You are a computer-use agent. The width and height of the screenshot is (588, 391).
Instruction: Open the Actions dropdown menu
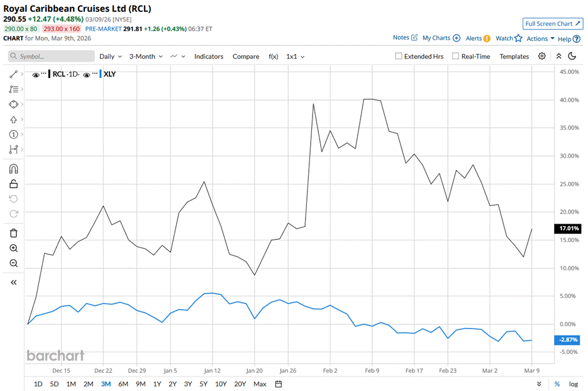pyautogui.click(x=540, y=38)
